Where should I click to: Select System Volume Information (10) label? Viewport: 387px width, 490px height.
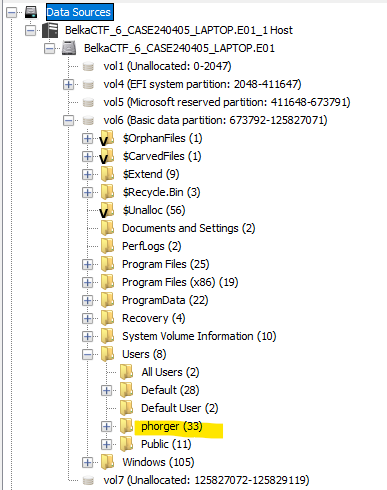pos(199,336)
